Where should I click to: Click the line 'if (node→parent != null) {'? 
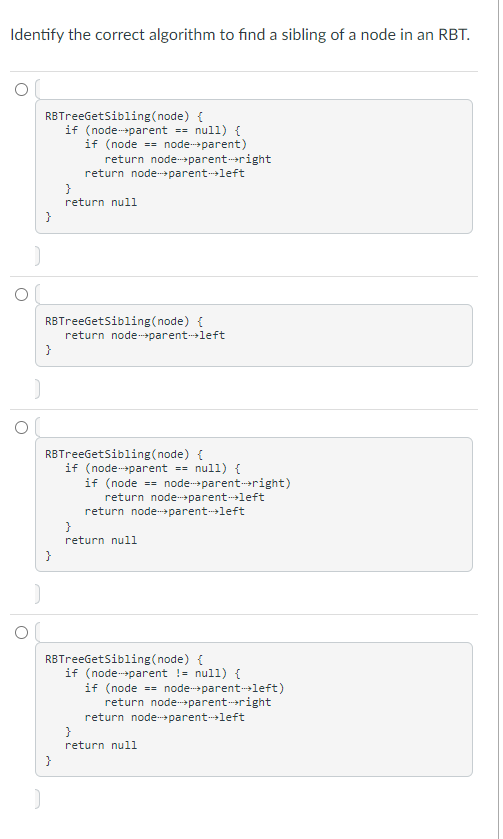(x=153, y=673)
